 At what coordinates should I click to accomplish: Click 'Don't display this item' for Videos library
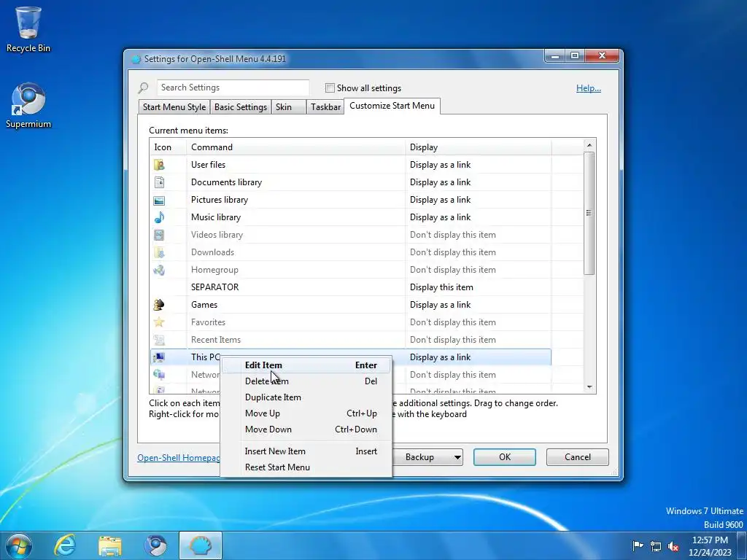pos(452,235)
